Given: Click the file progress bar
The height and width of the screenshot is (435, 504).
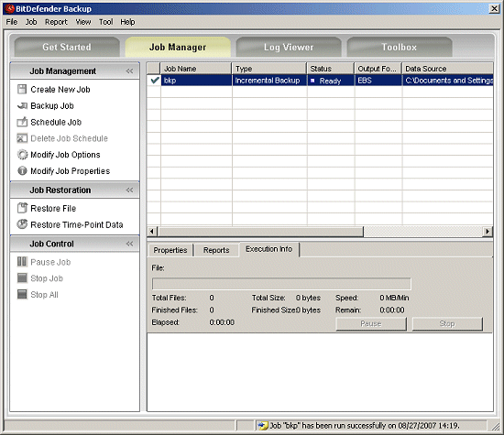Looking at the screenshot, I should pos(281,284).
